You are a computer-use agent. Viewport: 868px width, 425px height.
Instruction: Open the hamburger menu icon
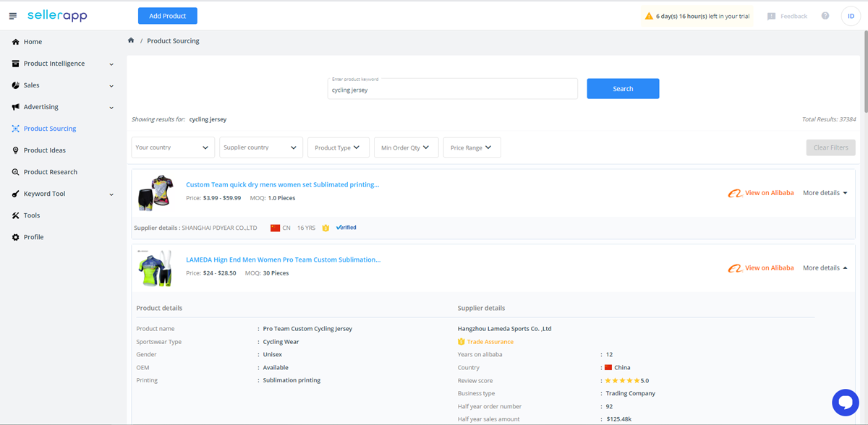(x=12, y=16)
